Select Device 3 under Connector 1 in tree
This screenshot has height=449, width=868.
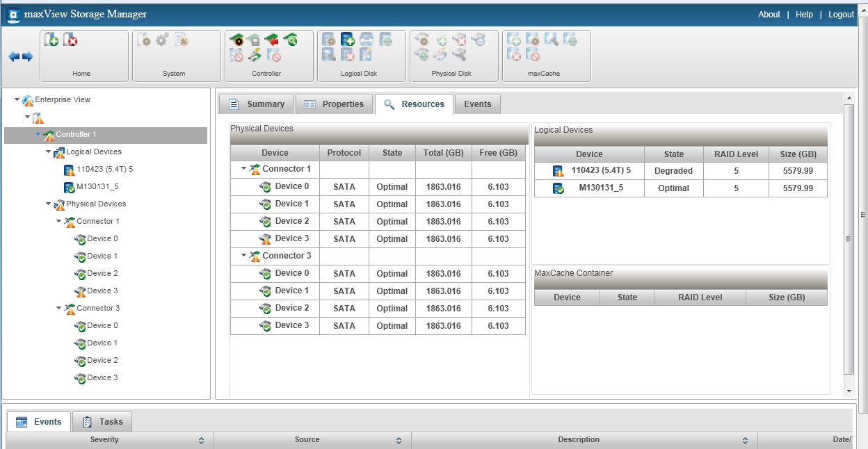[102, 291]
